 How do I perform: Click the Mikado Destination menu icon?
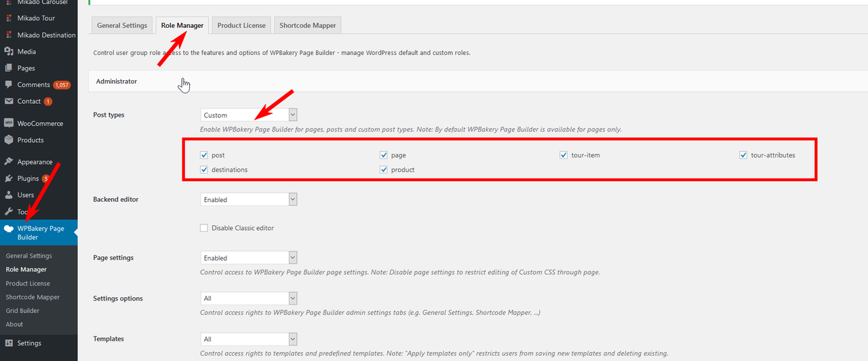pos(8,35)
